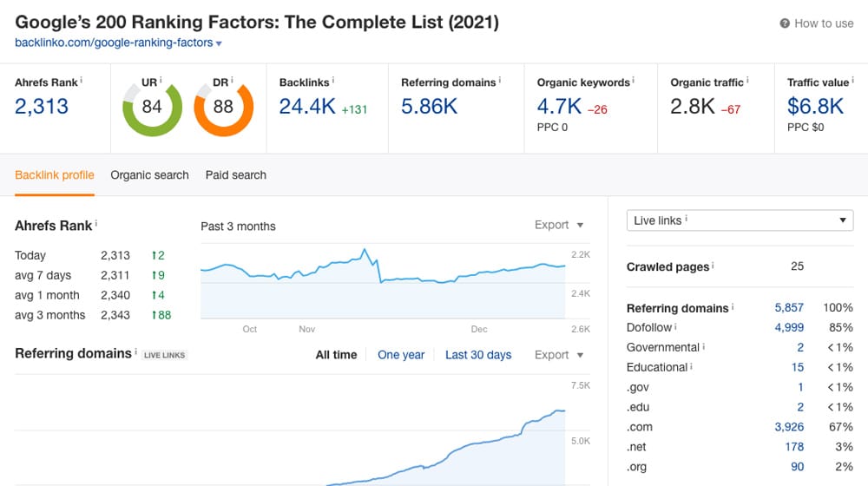Switch to the Organic search tab
The image size is (868, 486).
[149, 175]
